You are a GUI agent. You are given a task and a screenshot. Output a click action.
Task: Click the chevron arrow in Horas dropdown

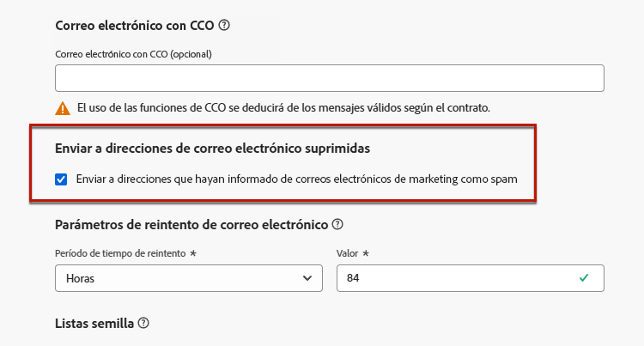tap(307, 278)
